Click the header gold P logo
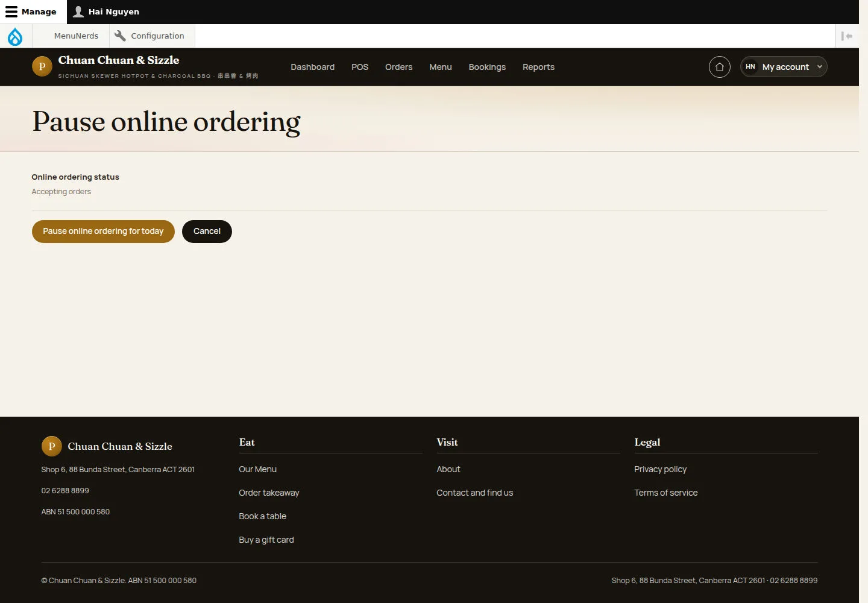The height and width of the screenshot is (603, 868). point(42,67)
